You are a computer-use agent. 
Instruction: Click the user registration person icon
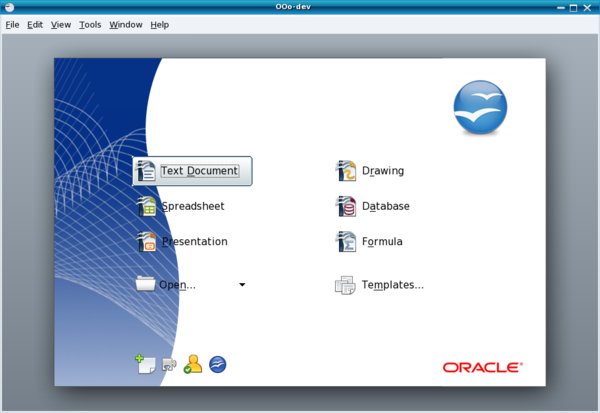pyautogui.click(x=193, y=364)
